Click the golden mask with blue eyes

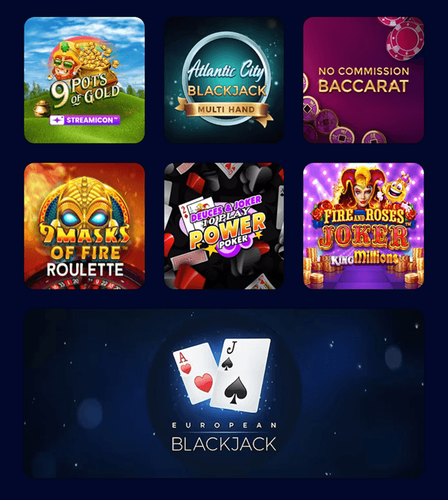tap(84, 207)
